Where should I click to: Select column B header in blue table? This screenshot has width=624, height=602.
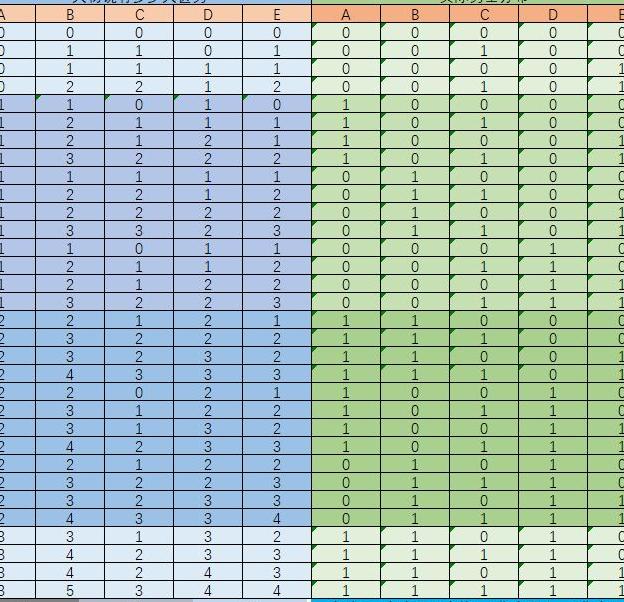point(69,15)
